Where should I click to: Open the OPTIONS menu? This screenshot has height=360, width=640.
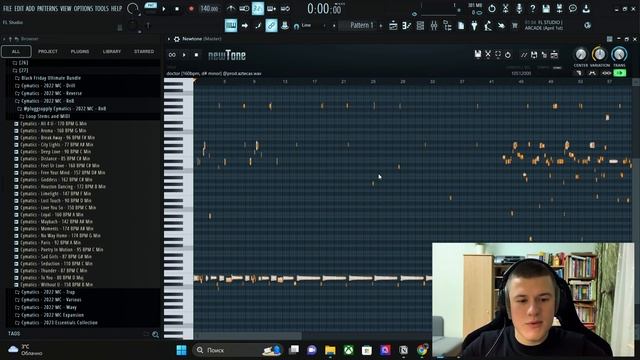[x=83, y=8]
